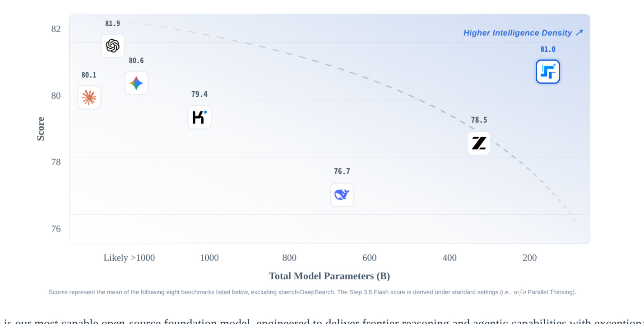Click the benchmark footnote text below chart
The image size is (644, 324).
(x=312, y=292)
